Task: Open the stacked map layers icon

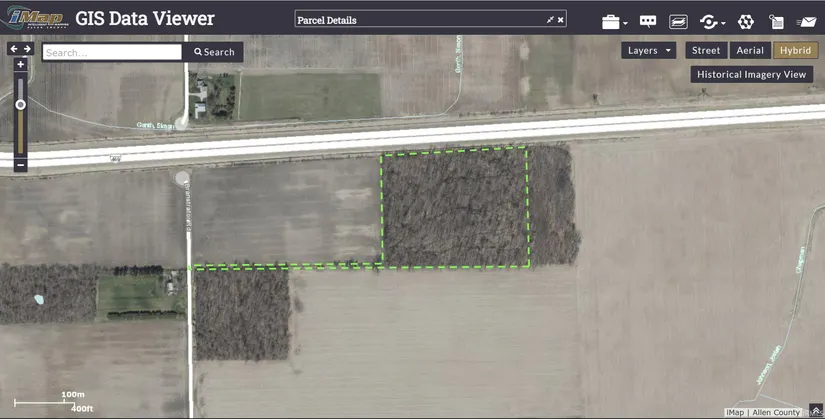Action: click(678, 21)
